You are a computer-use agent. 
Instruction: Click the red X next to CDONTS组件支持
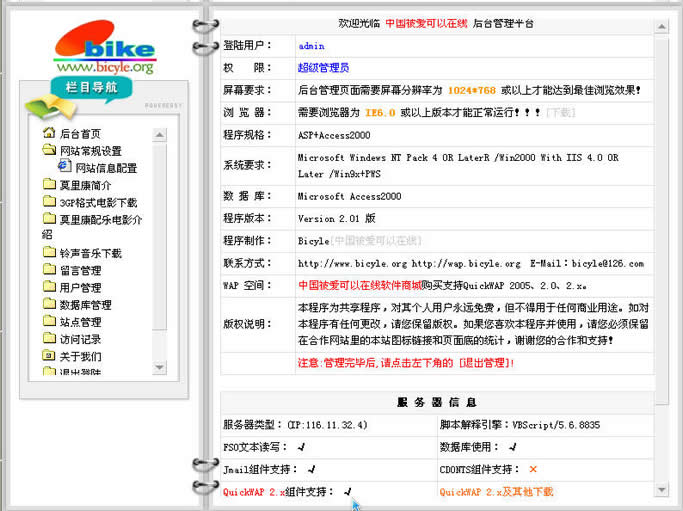533,469
